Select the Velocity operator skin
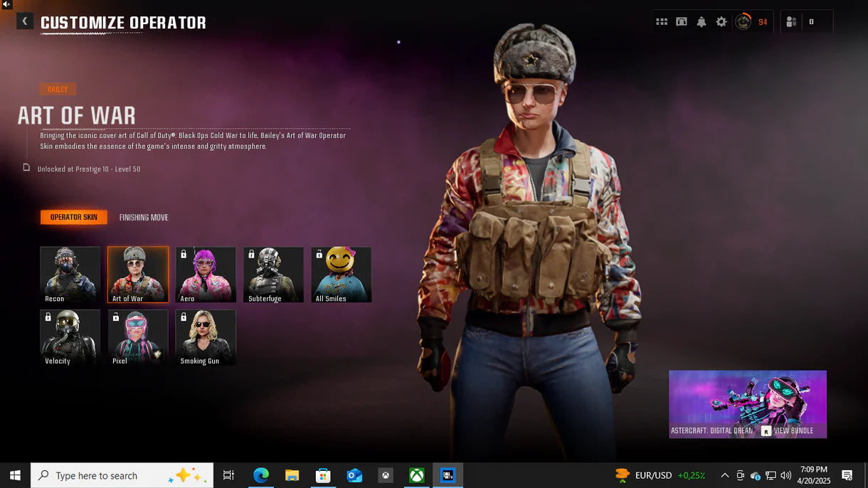Viewport: 868px width, 488px height. [70, 337]
